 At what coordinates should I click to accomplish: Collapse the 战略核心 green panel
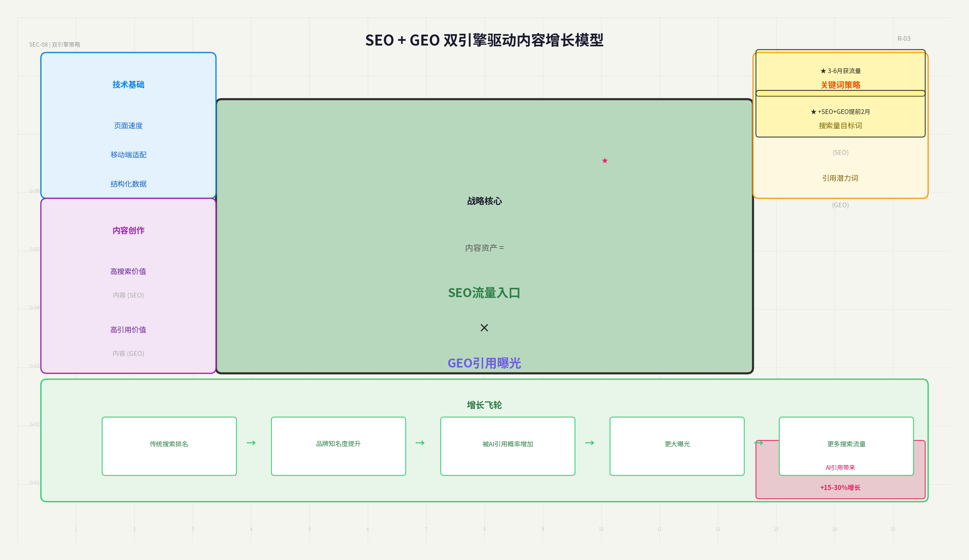484,201
